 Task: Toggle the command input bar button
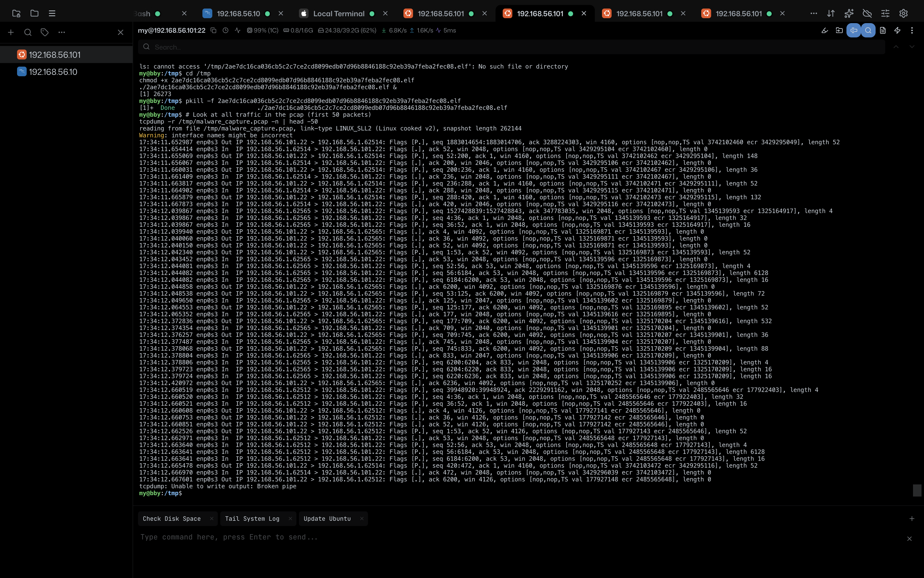tap(854, 30)
